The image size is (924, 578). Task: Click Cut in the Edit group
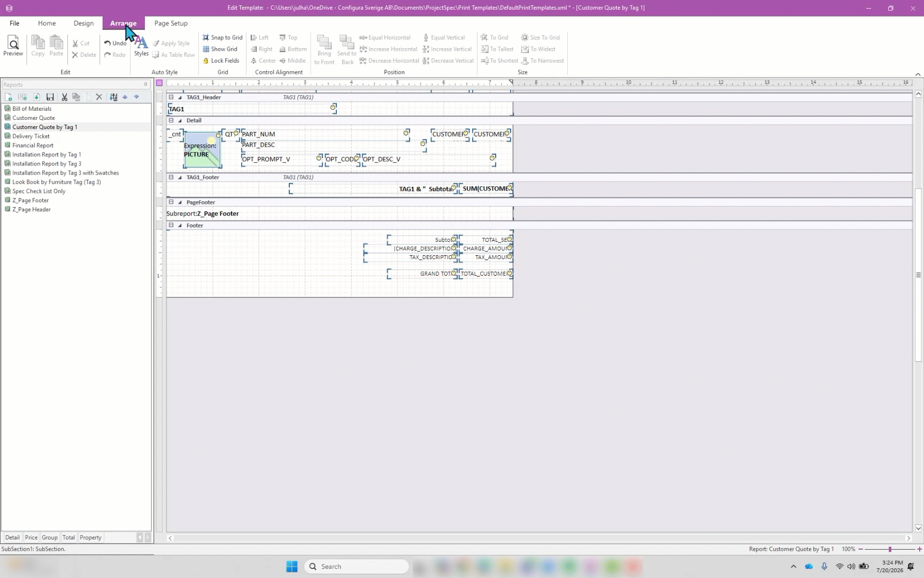(81, 43)
